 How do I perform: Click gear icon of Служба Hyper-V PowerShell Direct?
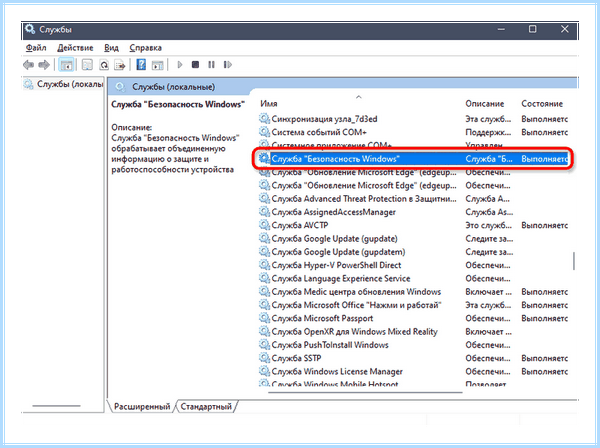click(264, 265)
